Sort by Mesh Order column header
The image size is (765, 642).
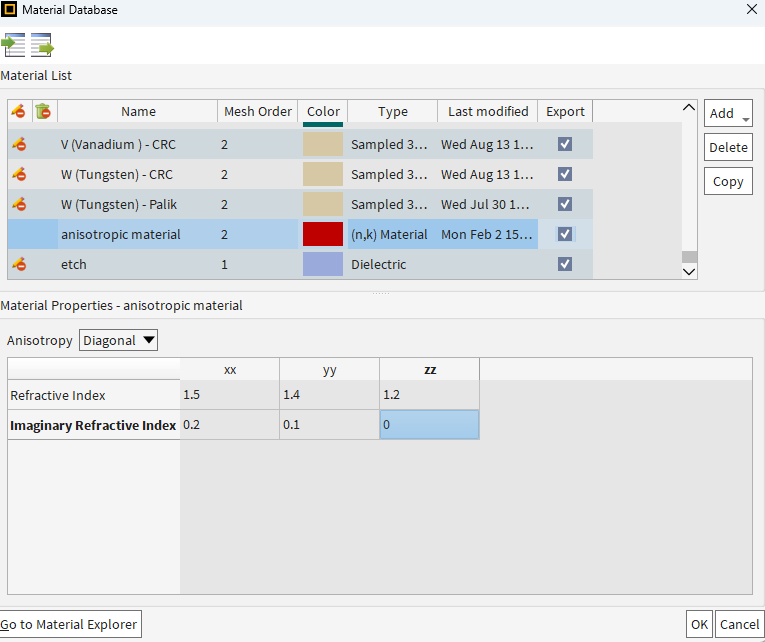pos(258,111)
